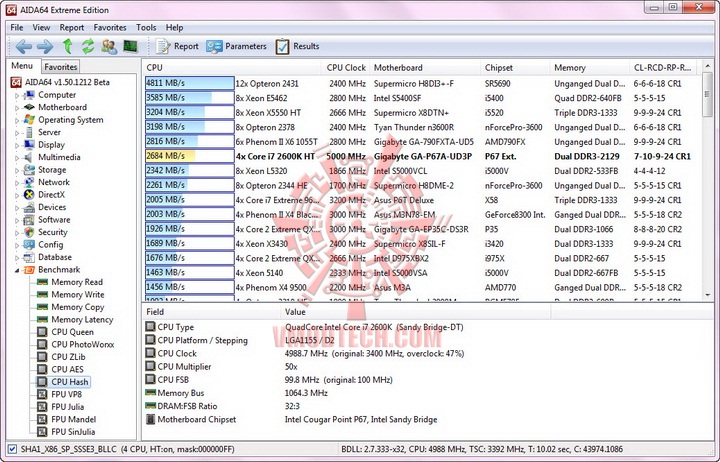
Task: Open the Favorites menu
Action: click(110, 28)
